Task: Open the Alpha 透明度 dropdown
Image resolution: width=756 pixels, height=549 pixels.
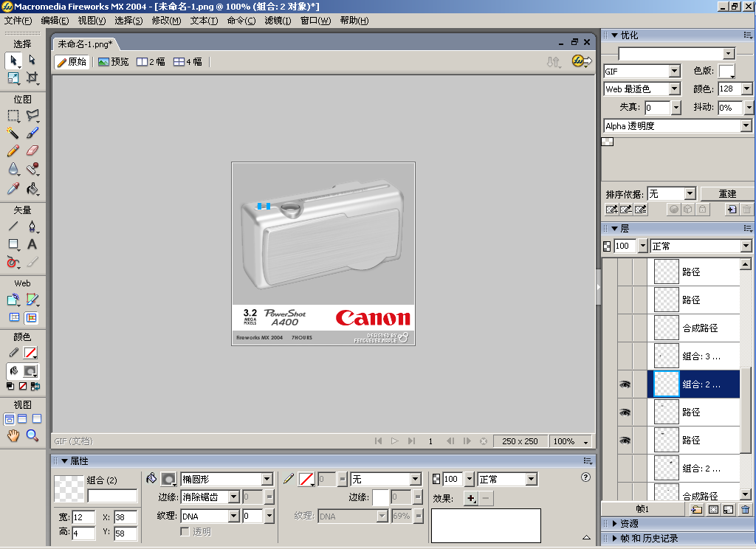Action: pos(746,125)
